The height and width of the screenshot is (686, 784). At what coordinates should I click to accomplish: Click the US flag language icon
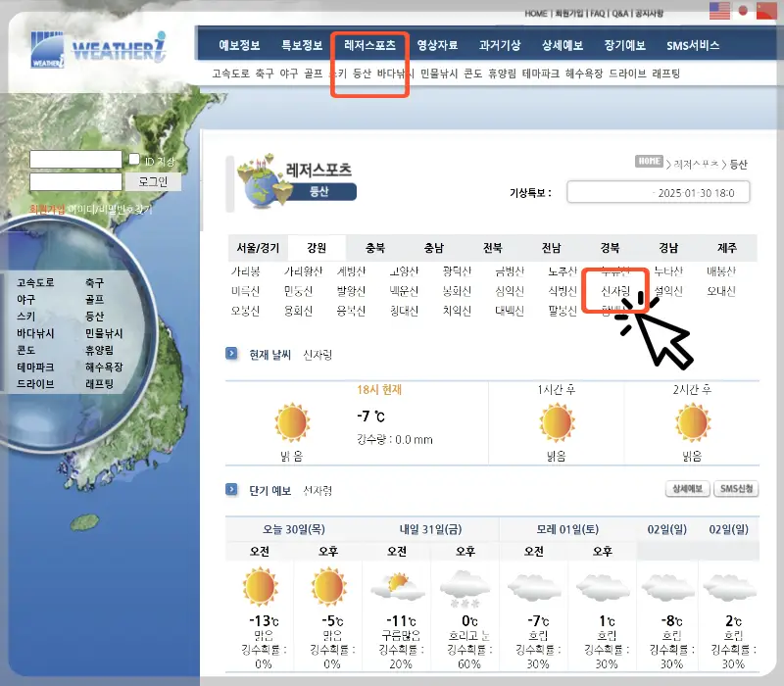(719, 11)
